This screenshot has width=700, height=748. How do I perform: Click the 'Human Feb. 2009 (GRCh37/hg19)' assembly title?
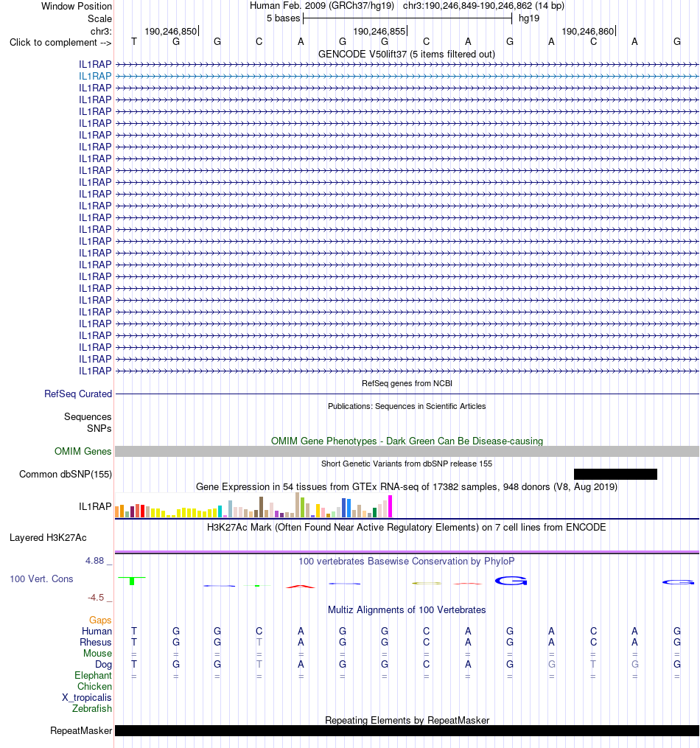(x=322, y=6)
